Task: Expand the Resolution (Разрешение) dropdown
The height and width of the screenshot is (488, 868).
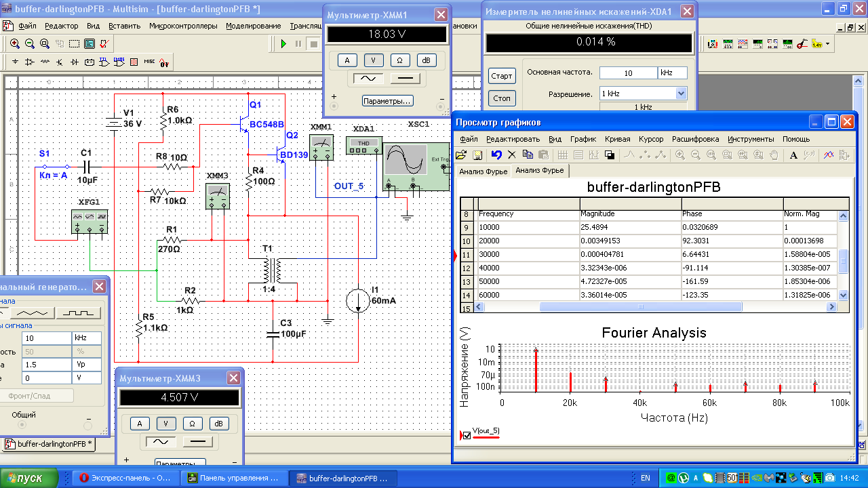Action: pyautogui.click(x=681, y=94)
